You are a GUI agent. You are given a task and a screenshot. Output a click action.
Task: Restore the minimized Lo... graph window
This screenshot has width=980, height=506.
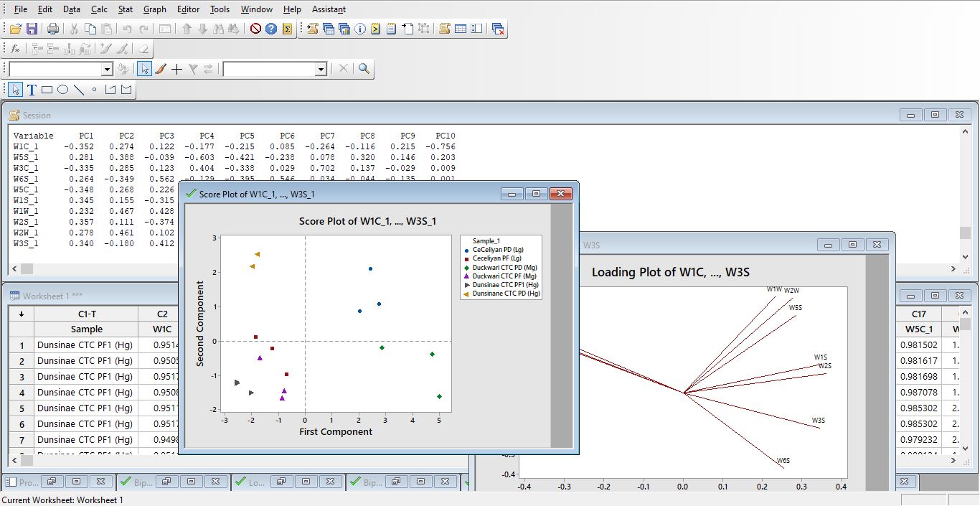pyautogui.click(x=282, y=482)
